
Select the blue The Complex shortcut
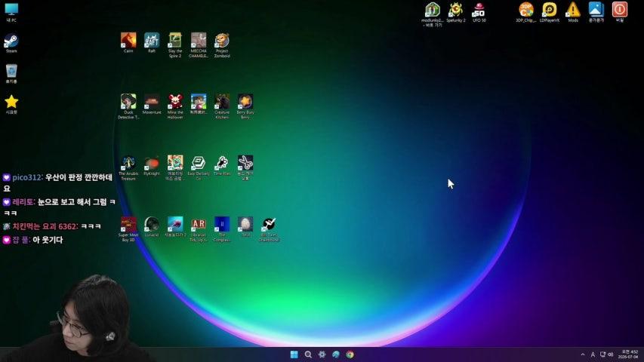[222, 229]
